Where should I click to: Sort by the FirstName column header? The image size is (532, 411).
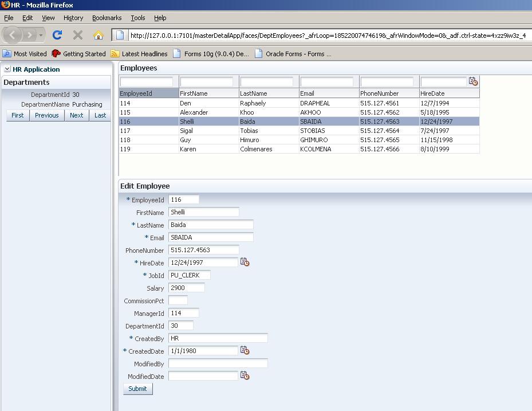pyautogui.click(x=209, y=93)
